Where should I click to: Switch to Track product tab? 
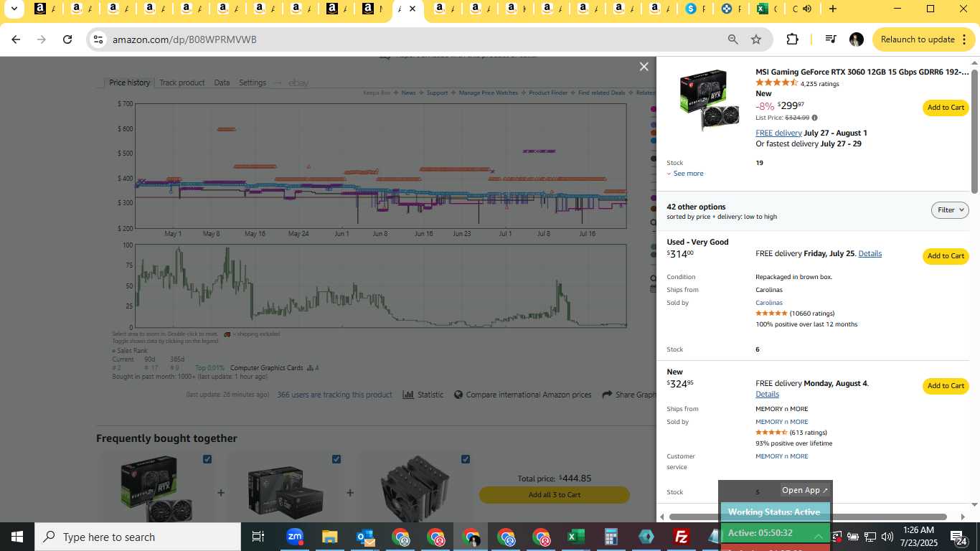(182, 83)
